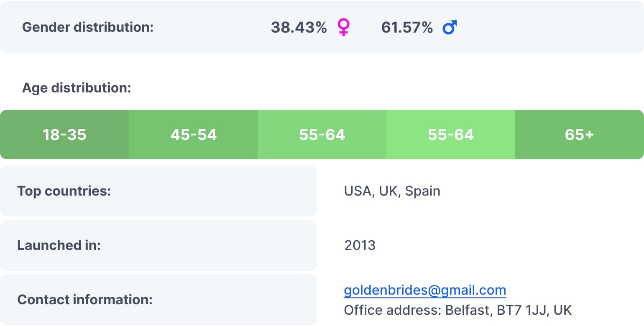Click the Contact information label

pyautogui.click(x=85, y=300)
